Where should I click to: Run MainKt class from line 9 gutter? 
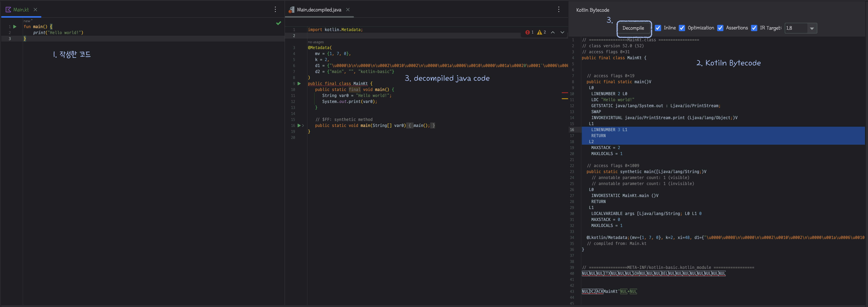[x=299, y=84]
